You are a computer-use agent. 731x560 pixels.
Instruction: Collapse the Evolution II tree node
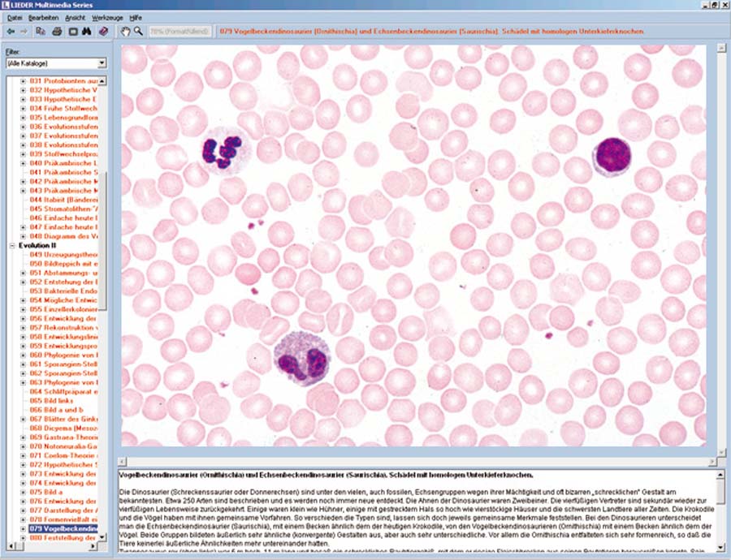[11, 244]
